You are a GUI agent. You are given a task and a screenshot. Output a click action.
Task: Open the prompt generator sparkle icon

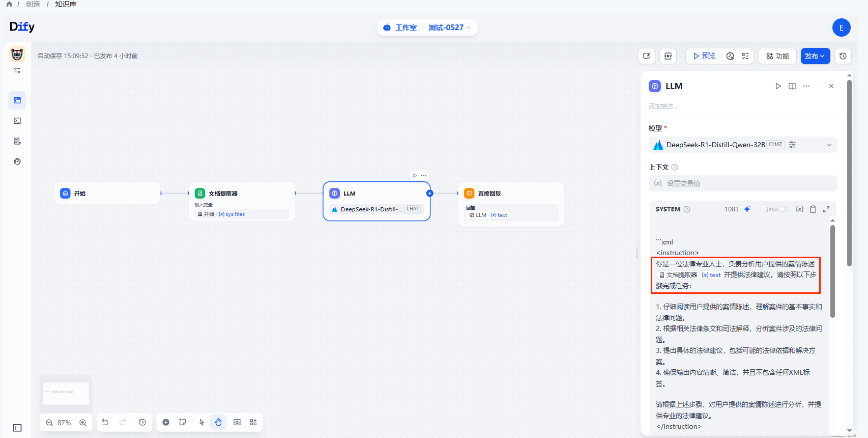click(x=747, y=209)
